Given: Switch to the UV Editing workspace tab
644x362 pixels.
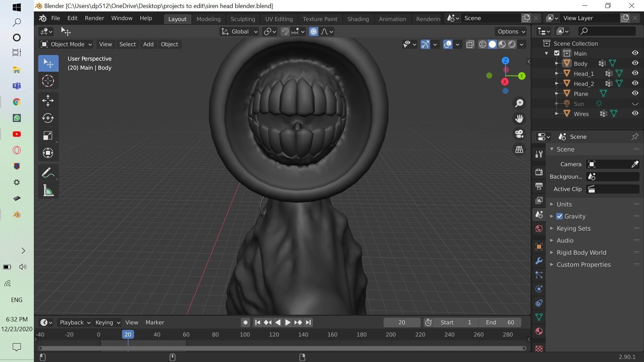Looking at the screenshot, I should 279,19.
